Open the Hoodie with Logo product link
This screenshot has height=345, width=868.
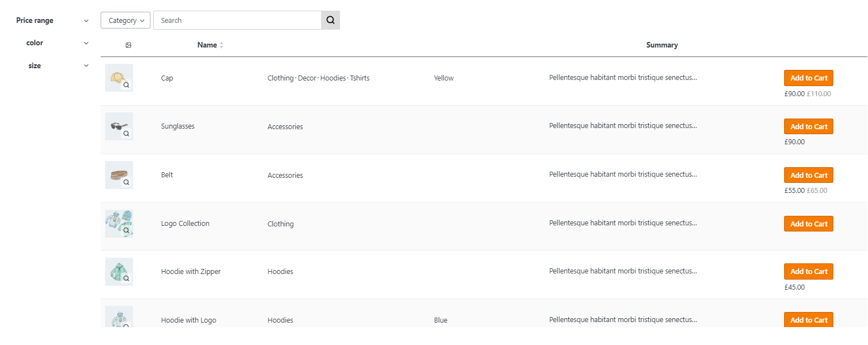coord(188,320)
